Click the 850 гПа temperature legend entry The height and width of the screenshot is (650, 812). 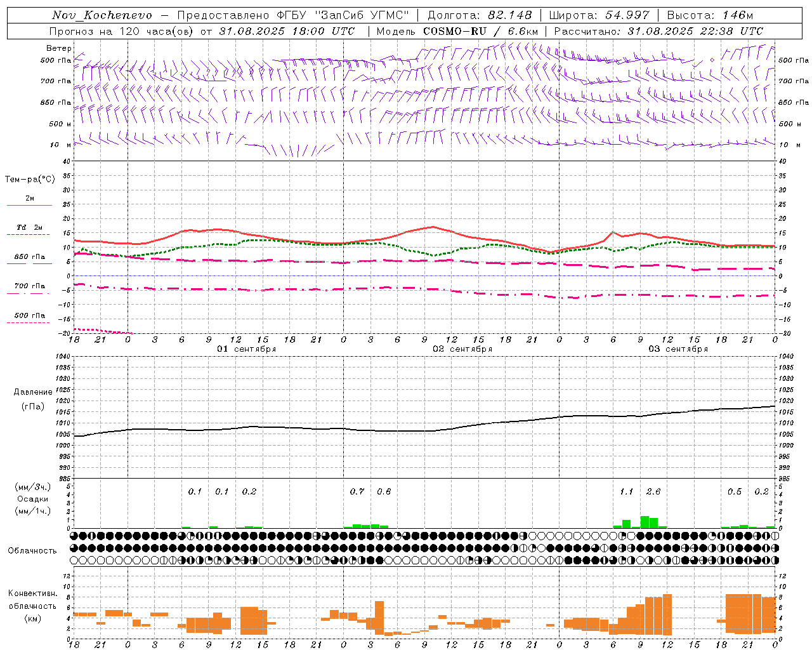pyautogui.click(x=30, y=257)
